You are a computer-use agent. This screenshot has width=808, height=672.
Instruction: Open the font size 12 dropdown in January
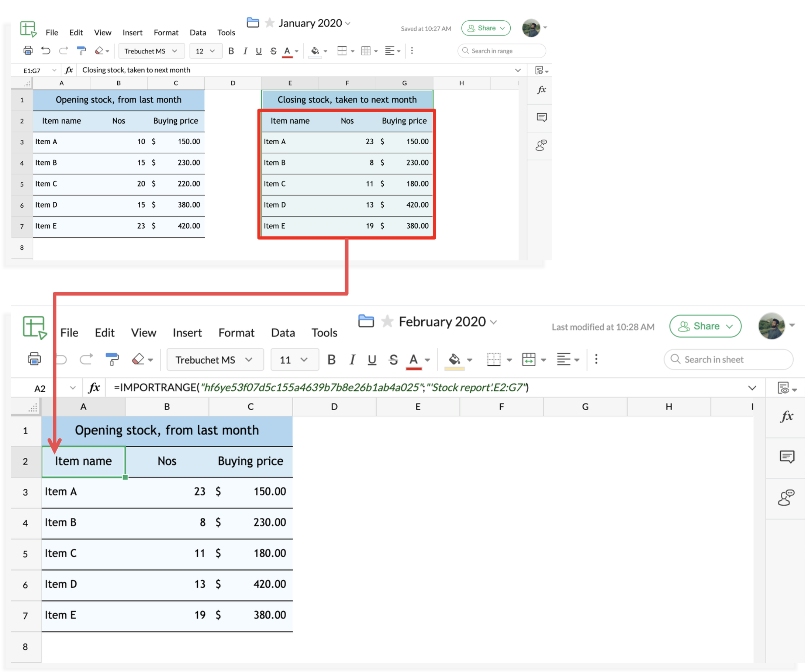click(x=206, y=51)
